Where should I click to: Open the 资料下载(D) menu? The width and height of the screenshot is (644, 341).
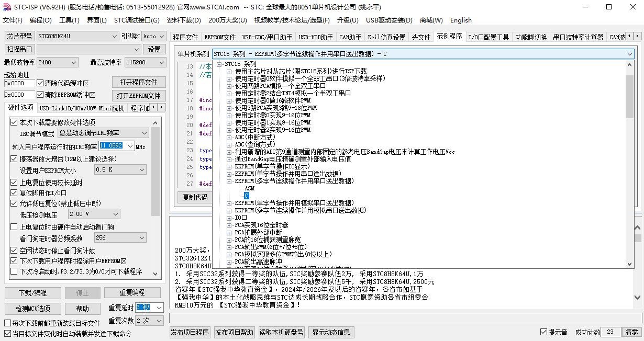point(184,20)
